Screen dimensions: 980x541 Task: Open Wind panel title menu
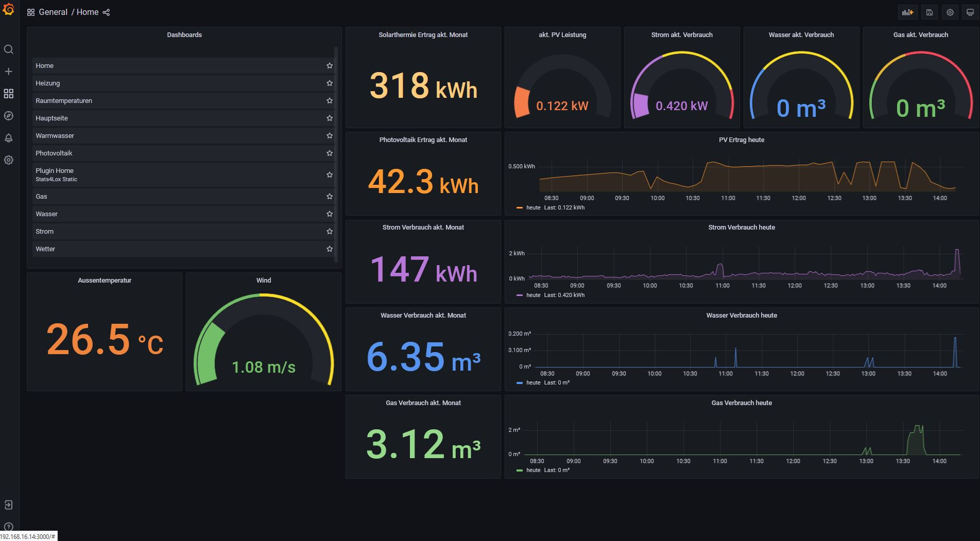coord(264,281)
